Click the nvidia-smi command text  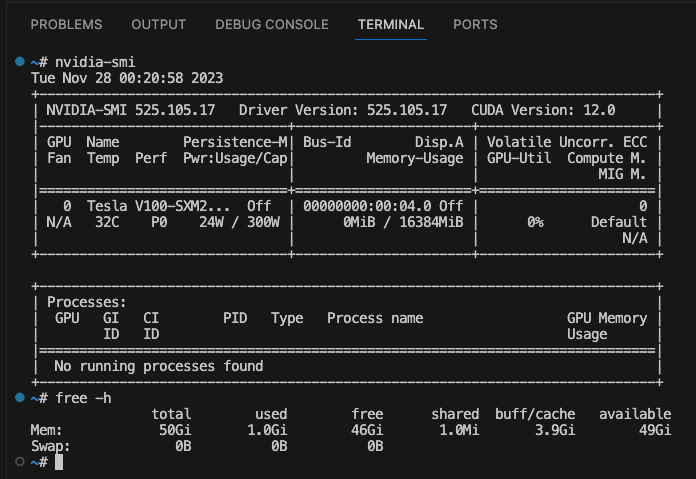95,62
